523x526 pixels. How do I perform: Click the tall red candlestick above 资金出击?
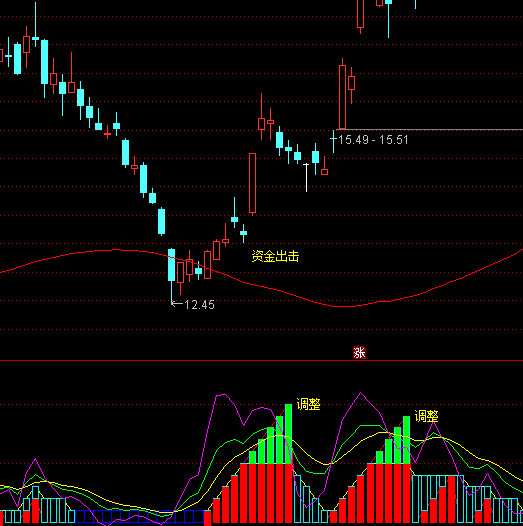[252, 183]
